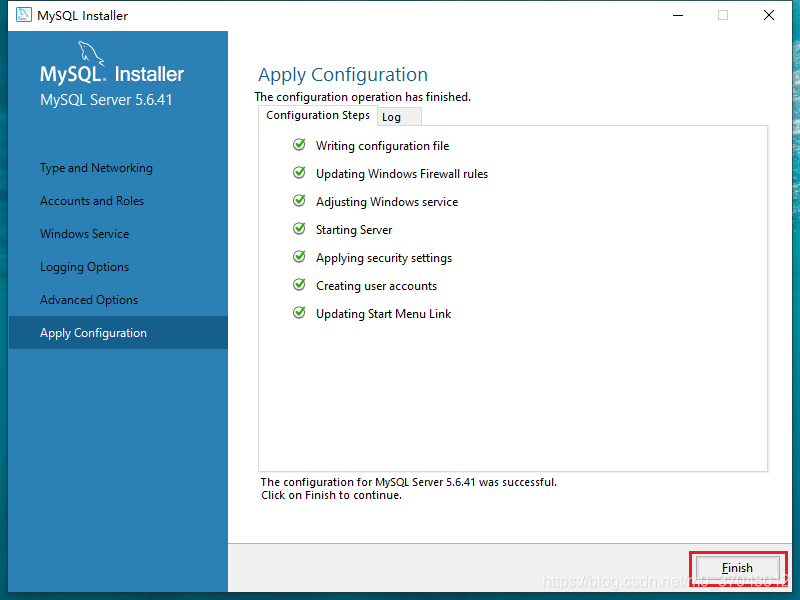
Task: Click 'Updating Windows Firewall rules' step text
Action: pyautogui.click(x=402, y=174)
